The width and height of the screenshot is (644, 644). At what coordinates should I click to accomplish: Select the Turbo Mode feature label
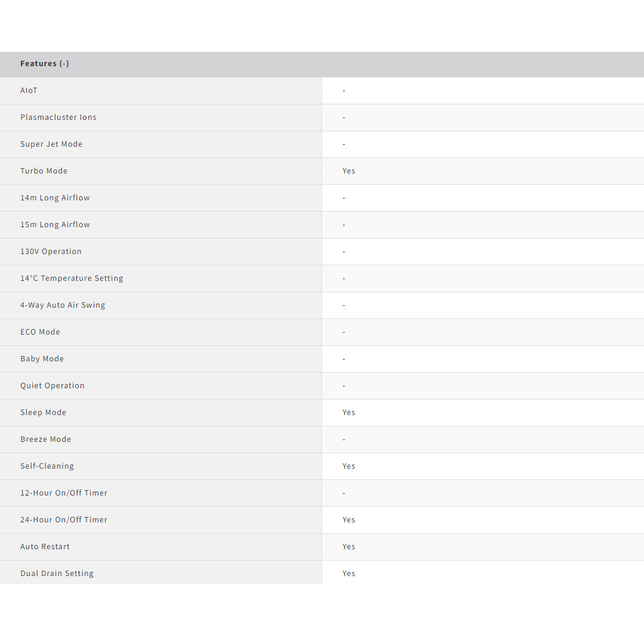pos(44,171)
